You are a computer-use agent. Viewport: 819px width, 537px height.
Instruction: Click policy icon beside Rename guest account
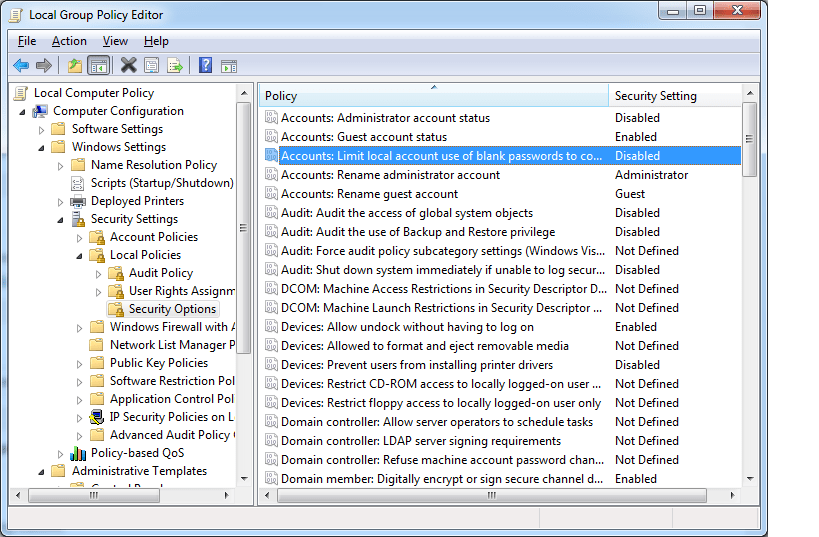coord(271,193)
